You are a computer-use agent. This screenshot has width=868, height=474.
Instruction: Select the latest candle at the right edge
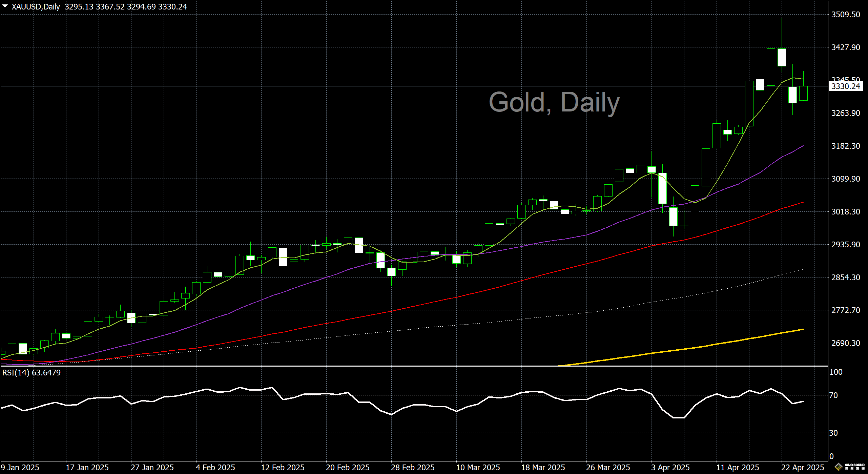pos(803,93)
